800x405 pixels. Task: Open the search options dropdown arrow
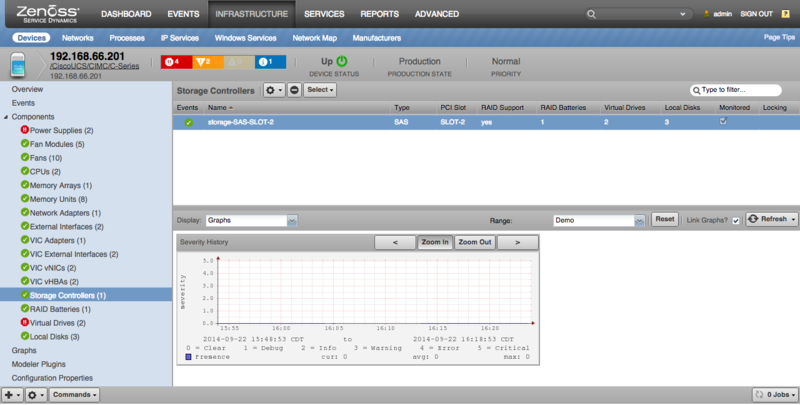coord(683,14)
